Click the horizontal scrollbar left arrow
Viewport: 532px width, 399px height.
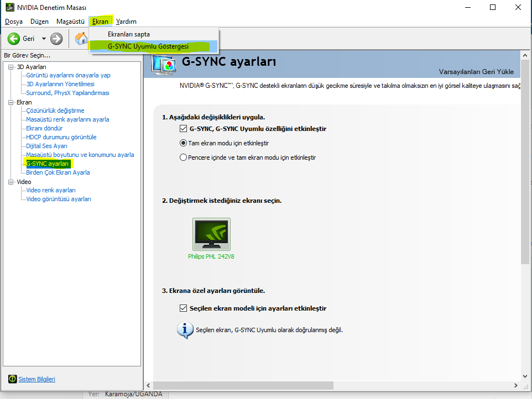148,385
